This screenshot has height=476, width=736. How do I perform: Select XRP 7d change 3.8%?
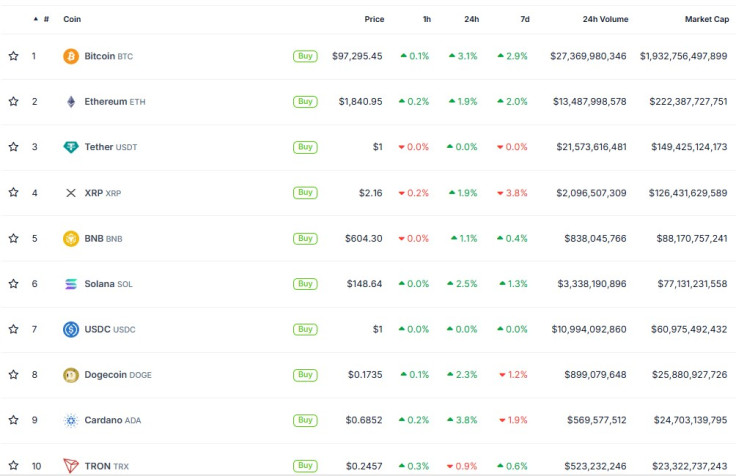[512, 193]
